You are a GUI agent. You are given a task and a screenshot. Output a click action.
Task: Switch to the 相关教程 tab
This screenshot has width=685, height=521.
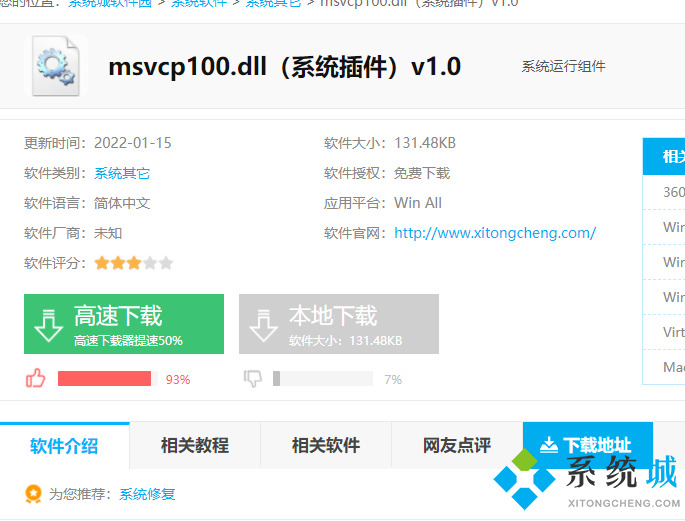coord(195,446)
